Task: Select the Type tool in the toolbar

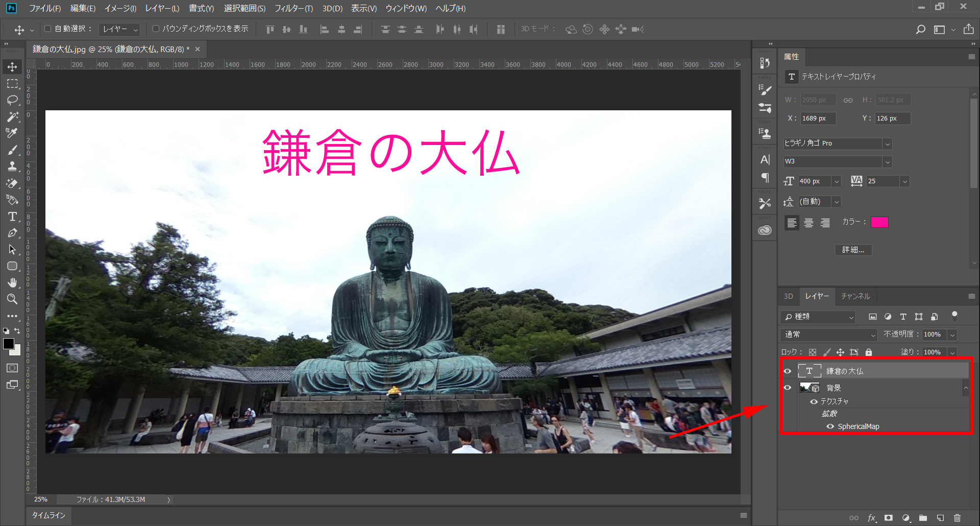Action: (x=12, y=217)
